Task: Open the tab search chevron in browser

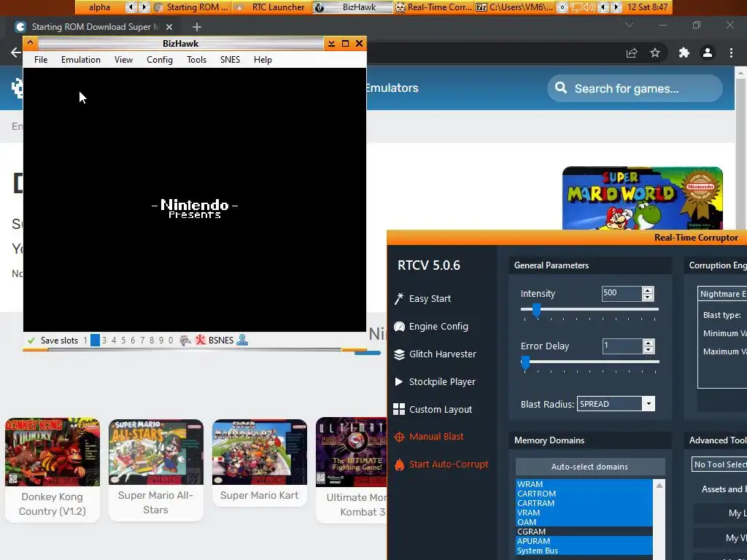Action: pos(630,25)
